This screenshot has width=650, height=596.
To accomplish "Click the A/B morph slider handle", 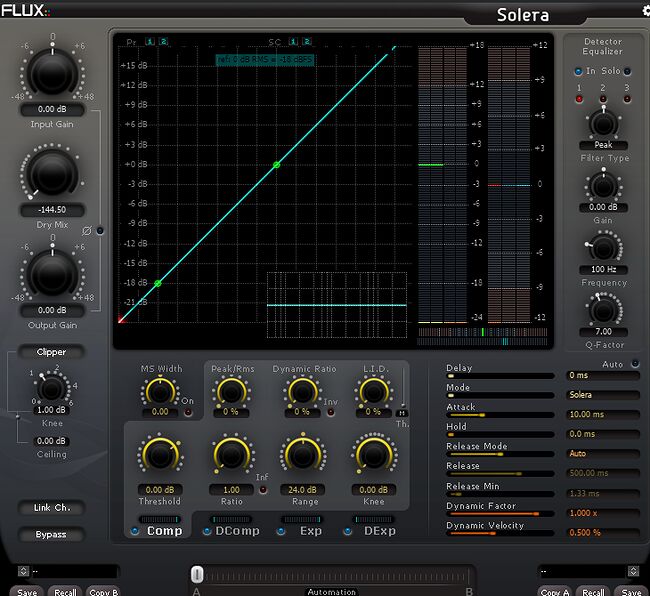I will [197, 574].
